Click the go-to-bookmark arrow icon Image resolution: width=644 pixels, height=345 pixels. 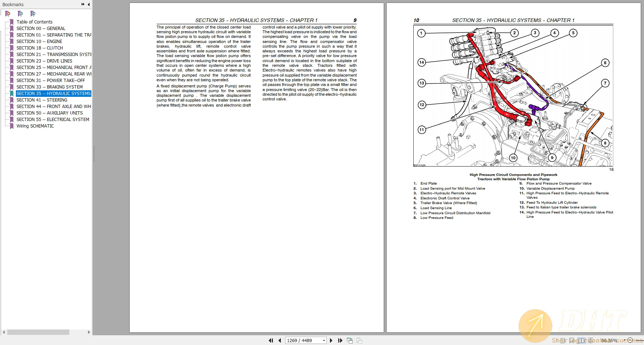tap(33, 14)
